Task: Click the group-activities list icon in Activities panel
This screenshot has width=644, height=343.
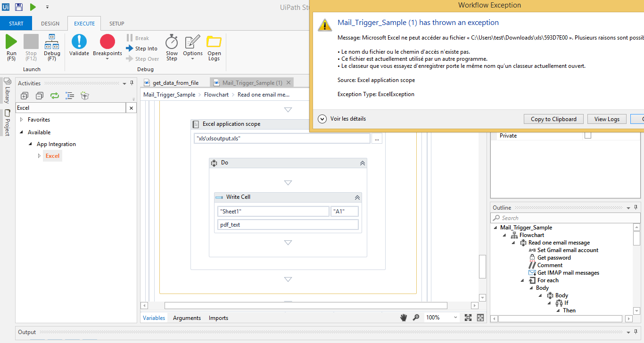Action: click(x=70, y=96)
